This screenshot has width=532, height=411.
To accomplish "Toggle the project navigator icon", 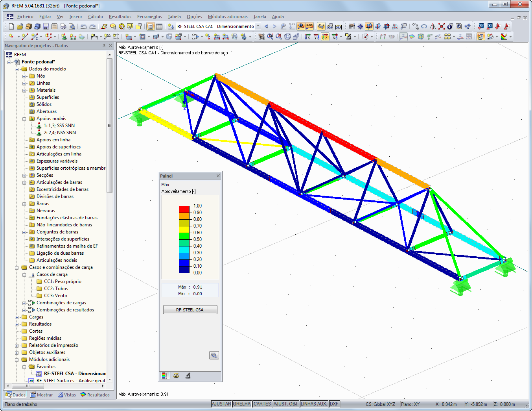I will point(150,26).
